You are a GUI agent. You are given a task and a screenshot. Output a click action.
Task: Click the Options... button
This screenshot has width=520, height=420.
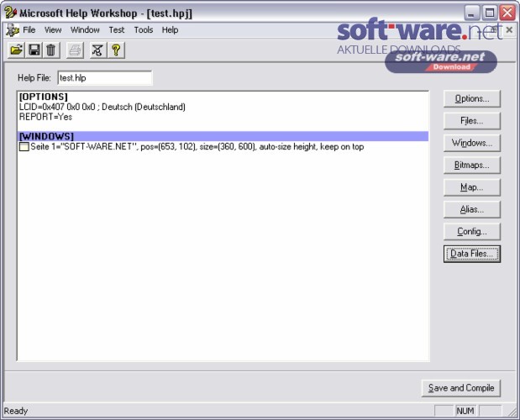472,99
